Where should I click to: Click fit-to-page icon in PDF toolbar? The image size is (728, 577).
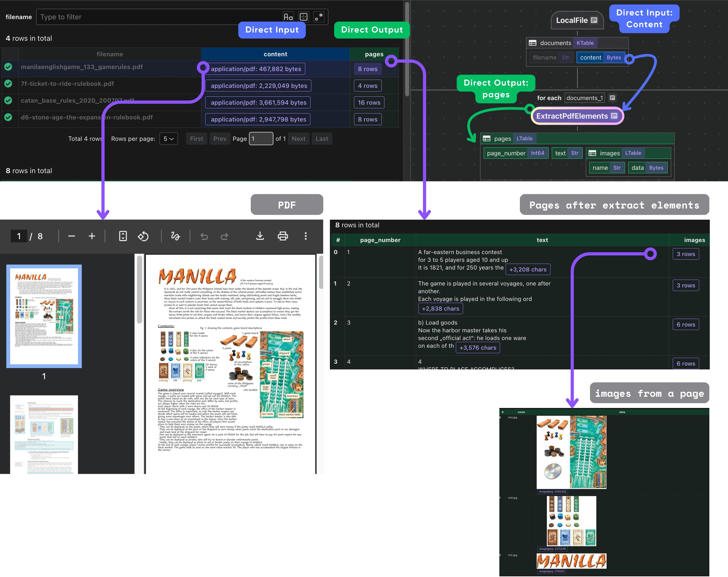[x=123, y=236]
